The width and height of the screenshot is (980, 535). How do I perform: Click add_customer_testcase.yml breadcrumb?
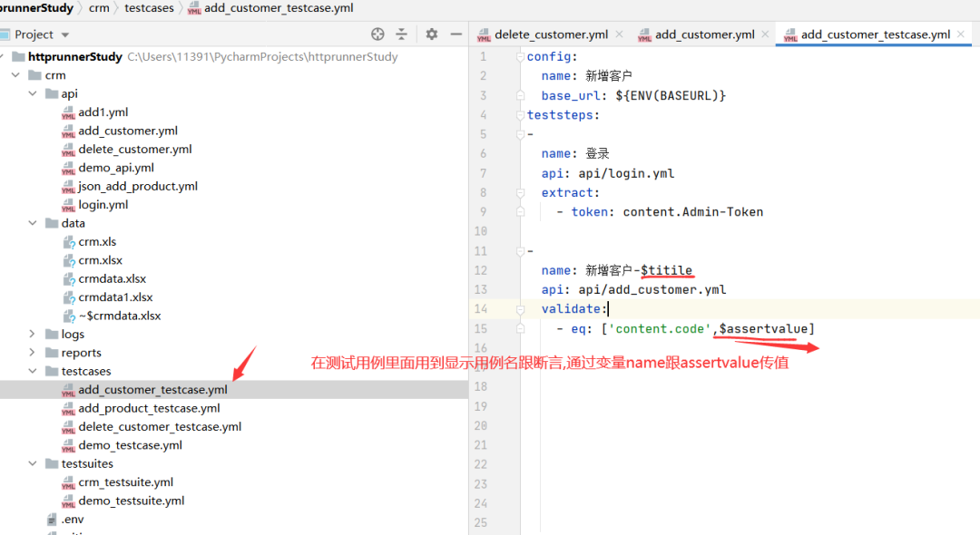[279, 8]
